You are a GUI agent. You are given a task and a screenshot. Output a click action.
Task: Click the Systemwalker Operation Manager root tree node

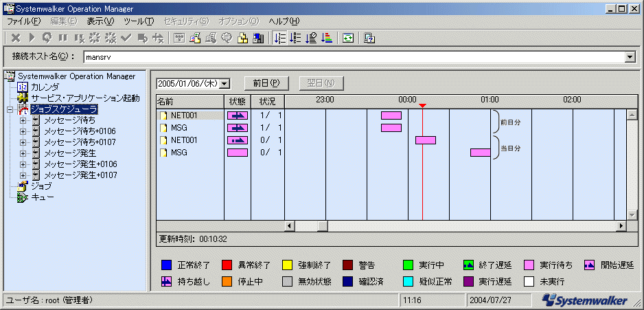76,76
